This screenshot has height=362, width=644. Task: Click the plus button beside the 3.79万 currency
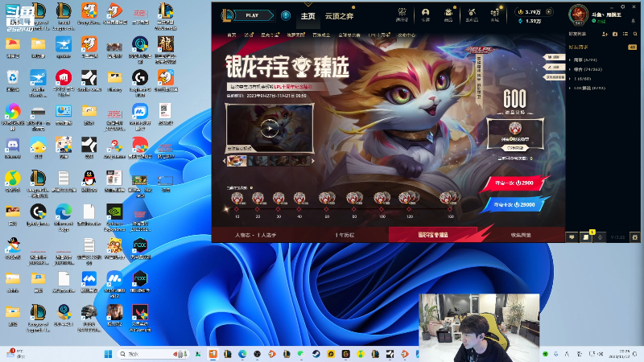(549, 12)
